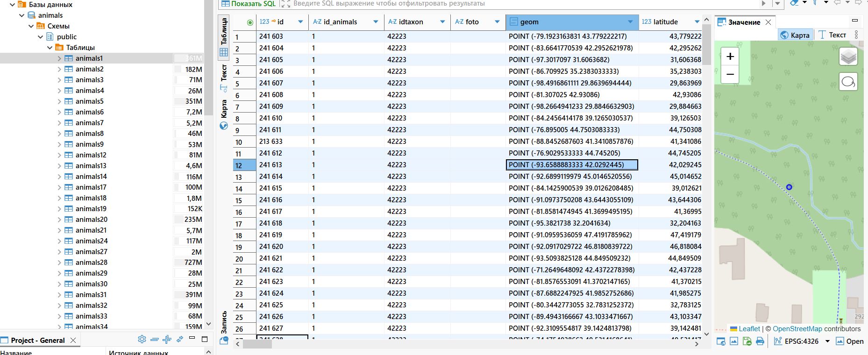Open the id_animals column filter dropdown
The width and height of the screenshot is (868, 355).
click(376, 22)
